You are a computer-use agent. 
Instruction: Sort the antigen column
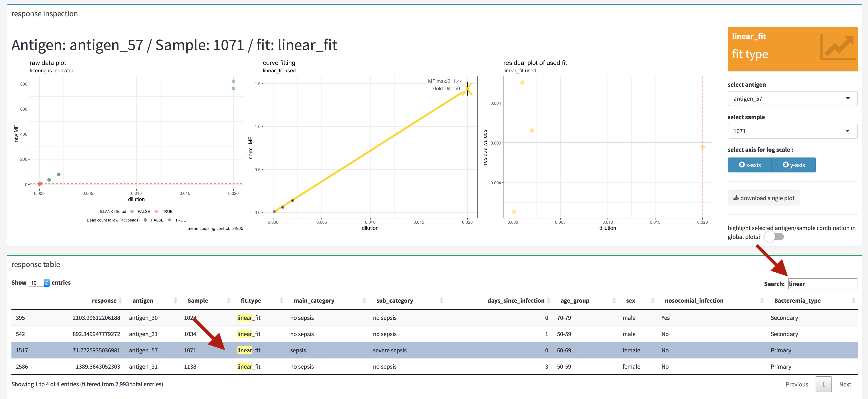175,300
